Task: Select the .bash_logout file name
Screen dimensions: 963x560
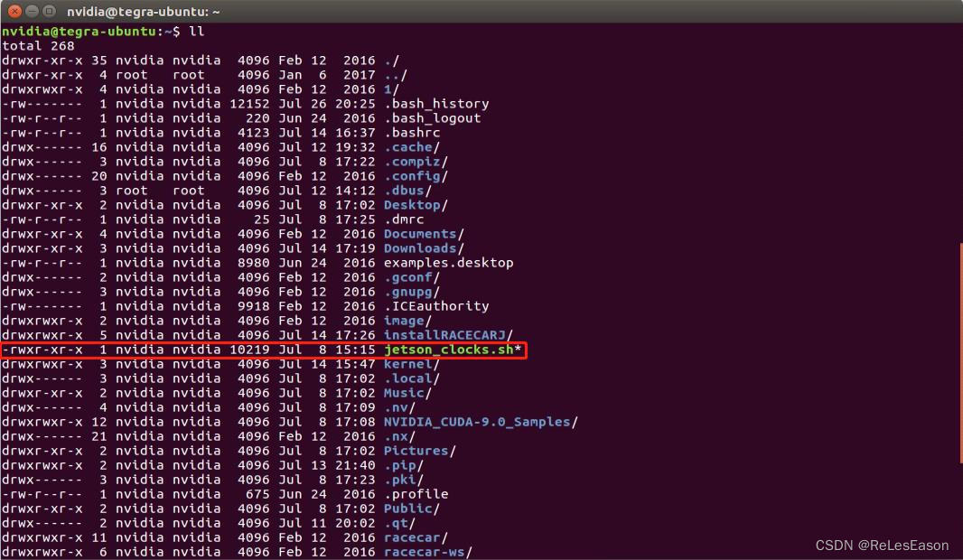Action: tap(433, 118)
